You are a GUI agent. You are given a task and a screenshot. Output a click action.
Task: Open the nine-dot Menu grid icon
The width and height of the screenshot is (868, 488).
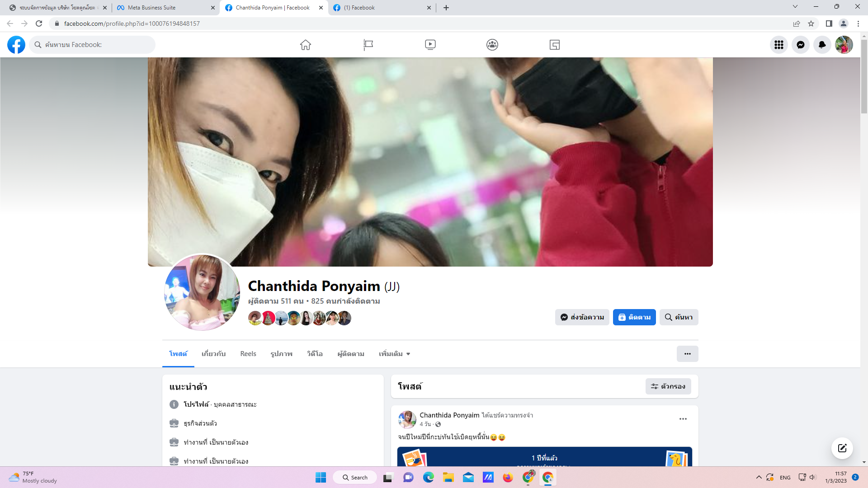(x=778, y=45)
